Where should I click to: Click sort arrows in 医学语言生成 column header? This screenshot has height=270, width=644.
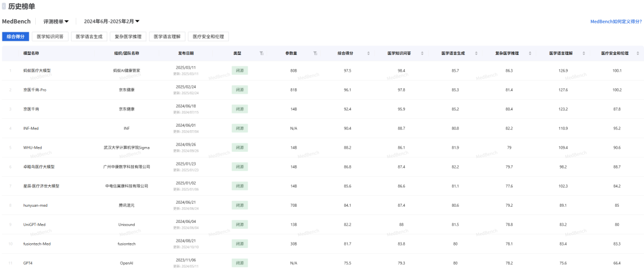pos(476,53)
